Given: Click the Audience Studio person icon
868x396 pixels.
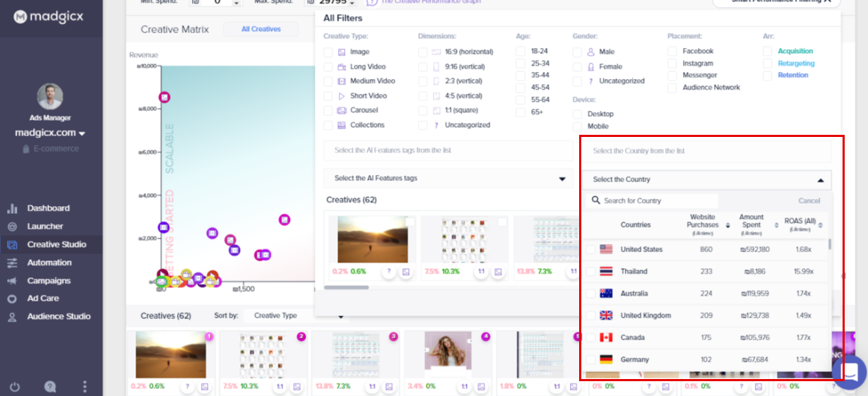Looking at the screenshot, I should pyautogui.click(x=12, y=317).
